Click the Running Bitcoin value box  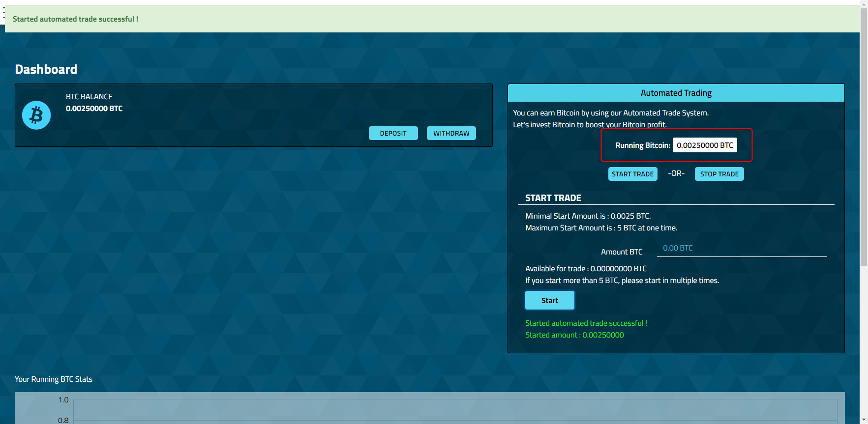(x=705, y=145)
